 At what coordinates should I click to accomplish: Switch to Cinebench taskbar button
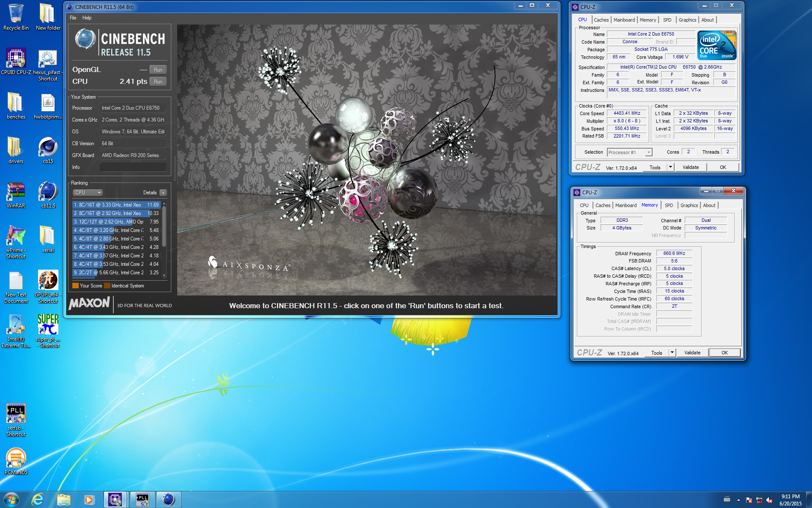click(169, 500)
